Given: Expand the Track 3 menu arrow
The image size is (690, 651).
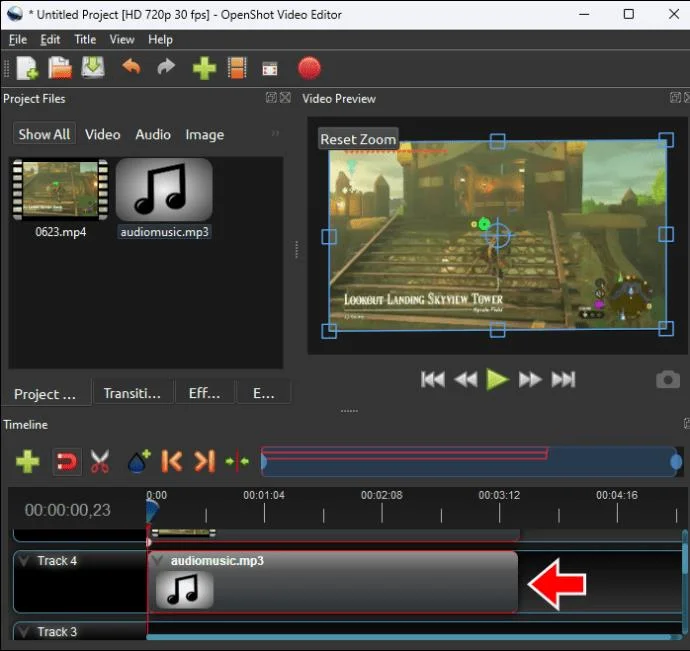Looking at the screenshot, I should click(24, 632).
